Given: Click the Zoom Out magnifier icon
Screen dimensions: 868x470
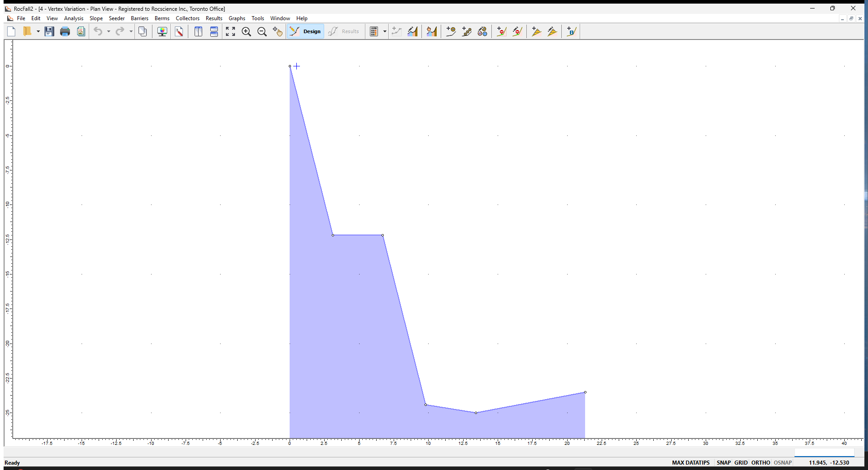Looking at the screenshot, I should pos(262,31).
